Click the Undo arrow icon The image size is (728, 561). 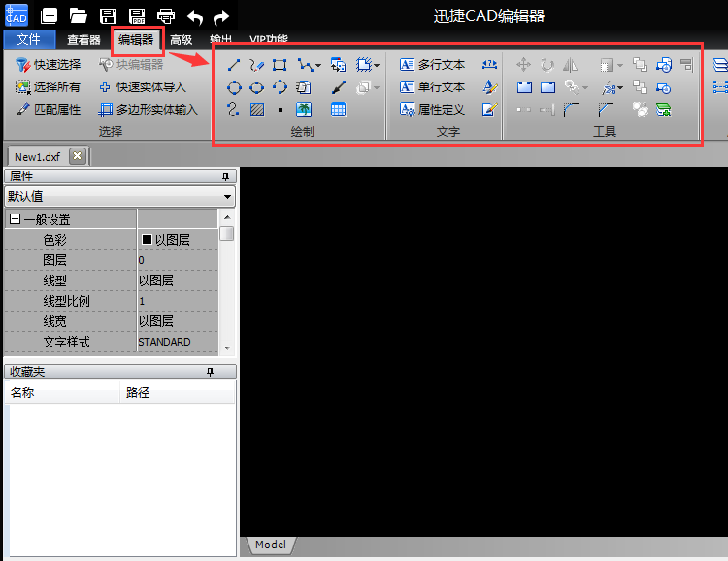coord(194,16)
